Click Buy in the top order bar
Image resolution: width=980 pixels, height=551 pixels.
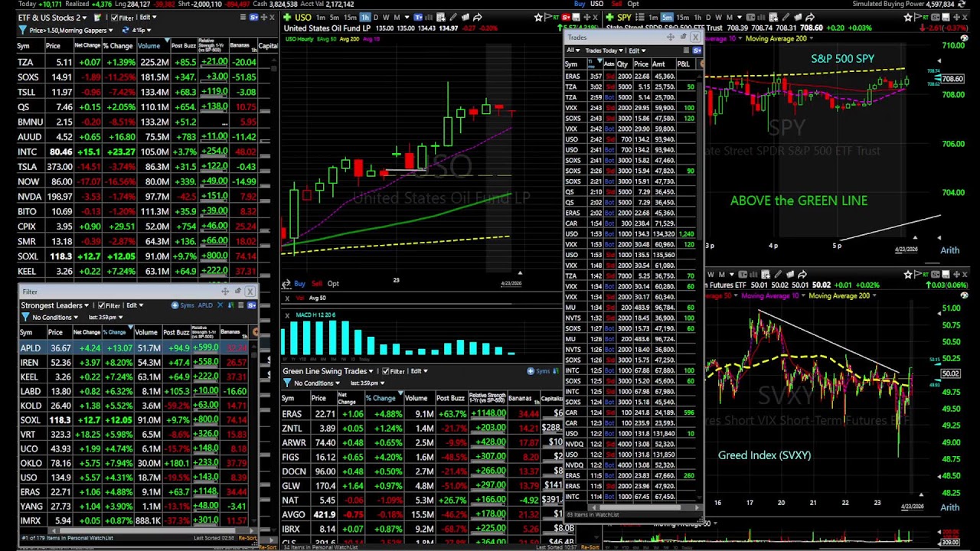tap(580, 4)
